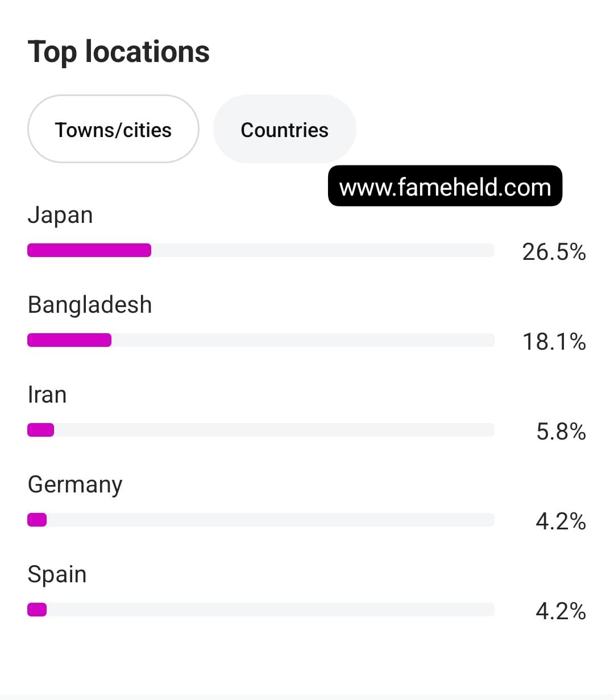The image size is (614, 700).
Task: Click the Germany magenta progress bar
Action: point(37,520)
